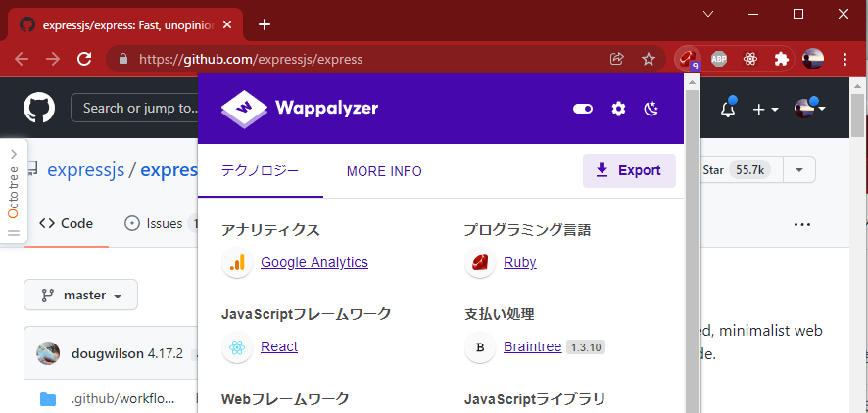This screenshot has height=413, width=868.
Task: Switch to the MORE INFO tab
Action: pyautogui.click(x=384, y=171)
